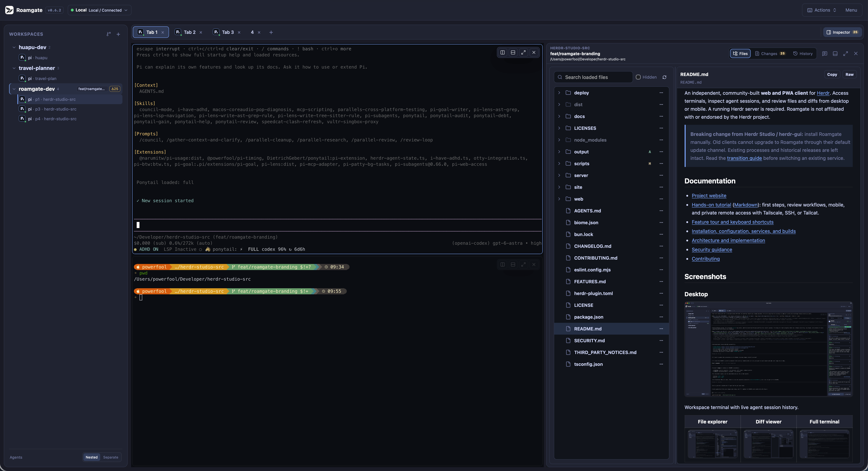868x471 pixels.
Task: Toggle inspector bottom panel layout icon
Action: 835,53
